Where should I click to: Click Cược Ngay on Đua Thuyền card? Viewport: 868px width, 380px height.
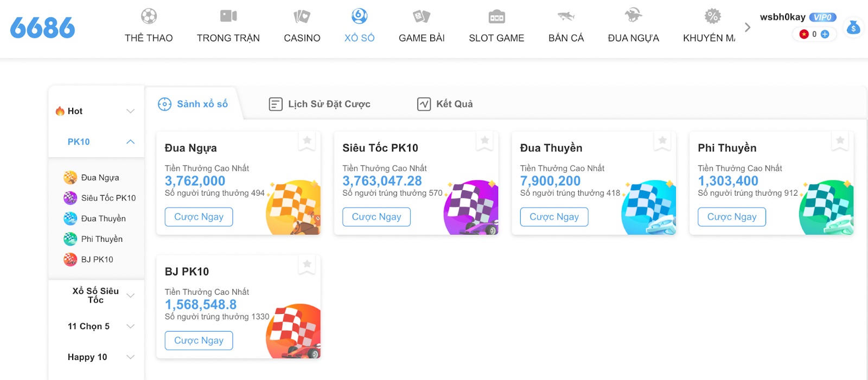click(x=554, y=217)
